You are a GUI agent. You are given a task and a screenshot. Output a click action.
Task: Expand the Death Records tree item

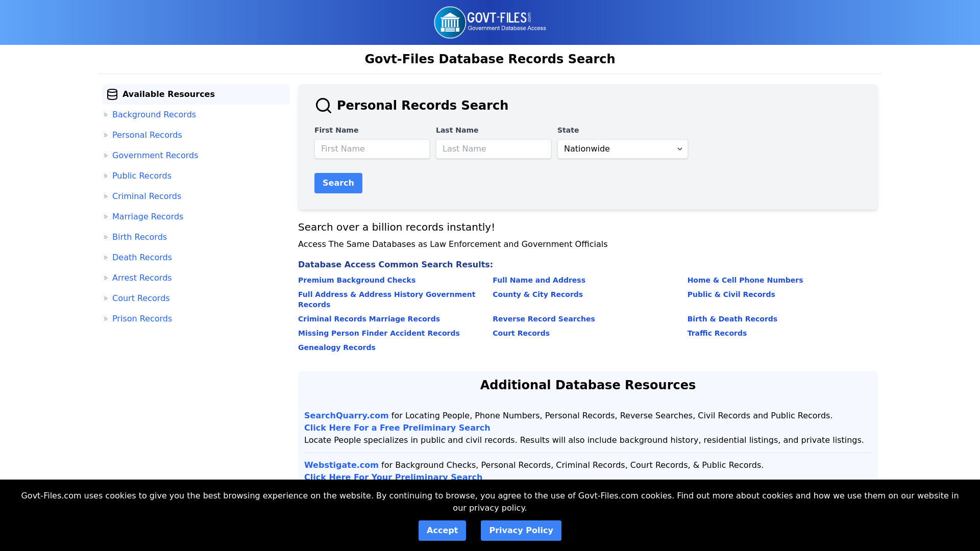(x=105, y=257)
